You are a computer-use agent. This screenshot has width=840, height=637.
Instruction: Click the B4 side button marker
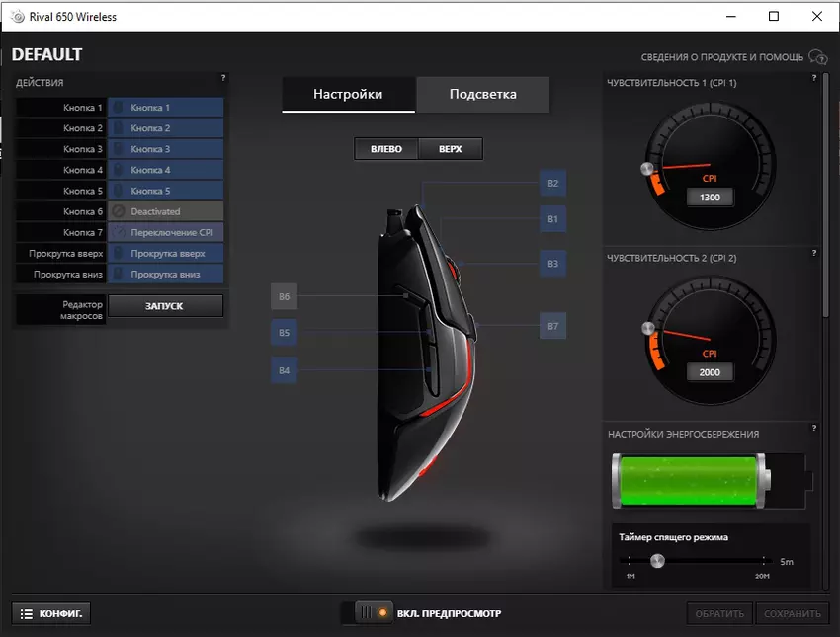(284, 371)
